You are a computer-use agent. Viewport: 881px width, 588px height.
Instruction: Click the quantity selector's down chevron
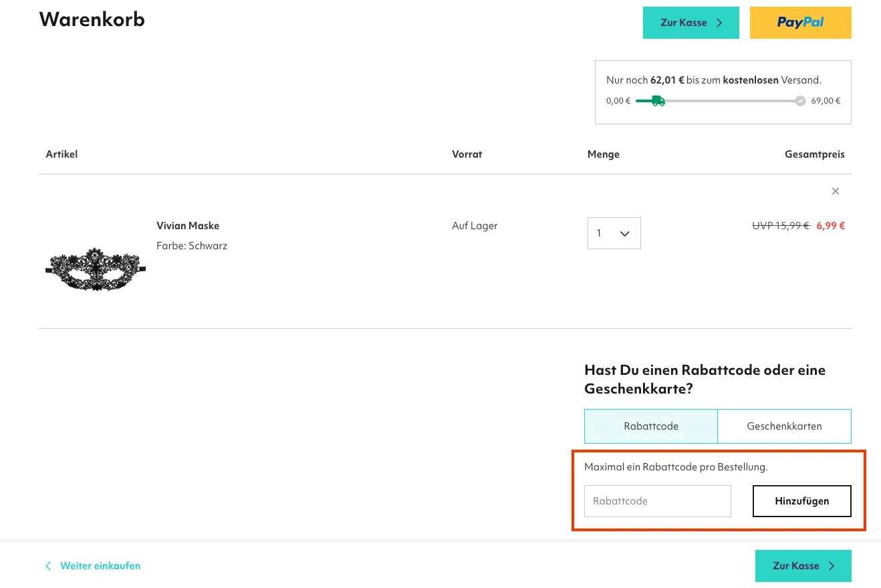(x=625, y=233)
